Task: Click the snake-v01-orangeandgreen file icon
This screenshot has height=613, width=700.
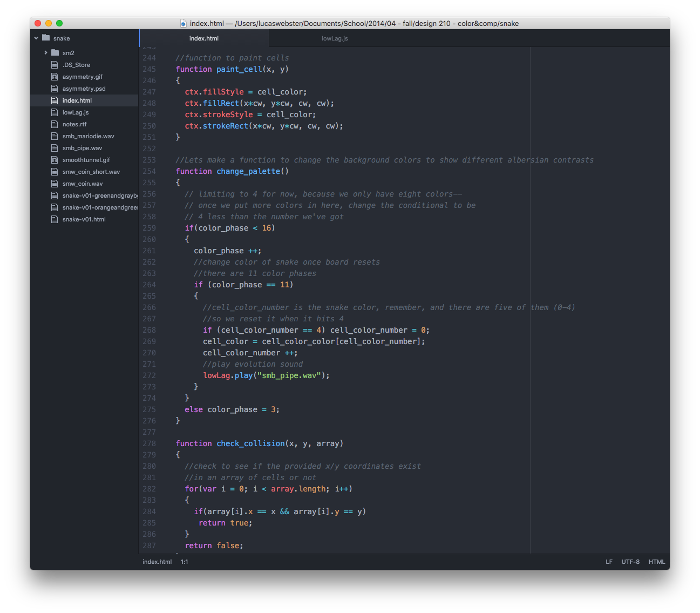Action: pyautogui.click(x=55, y=207)
